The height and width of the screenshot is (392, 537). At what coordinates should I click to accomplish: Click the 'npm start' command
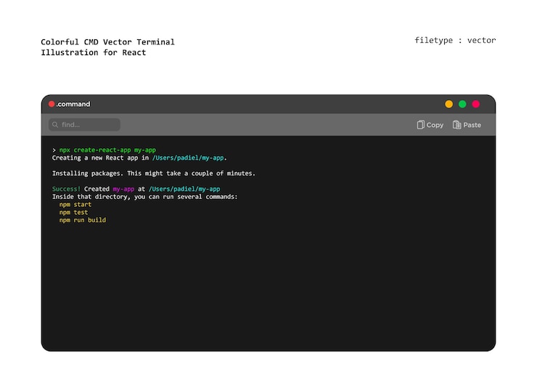75,205
